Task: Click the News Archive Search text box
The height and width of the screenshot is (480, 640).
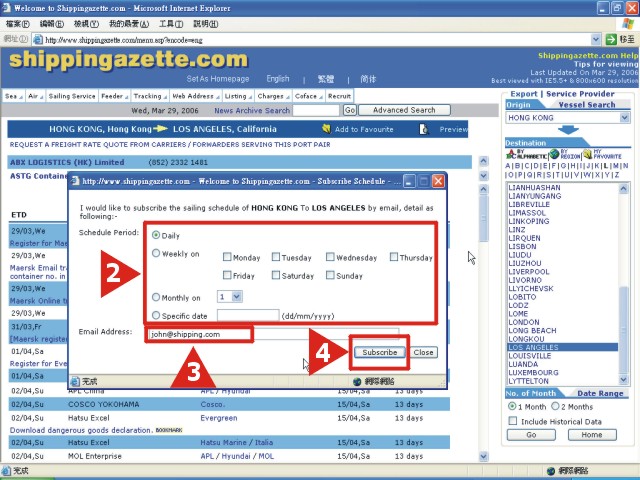Action: point(316,110)
